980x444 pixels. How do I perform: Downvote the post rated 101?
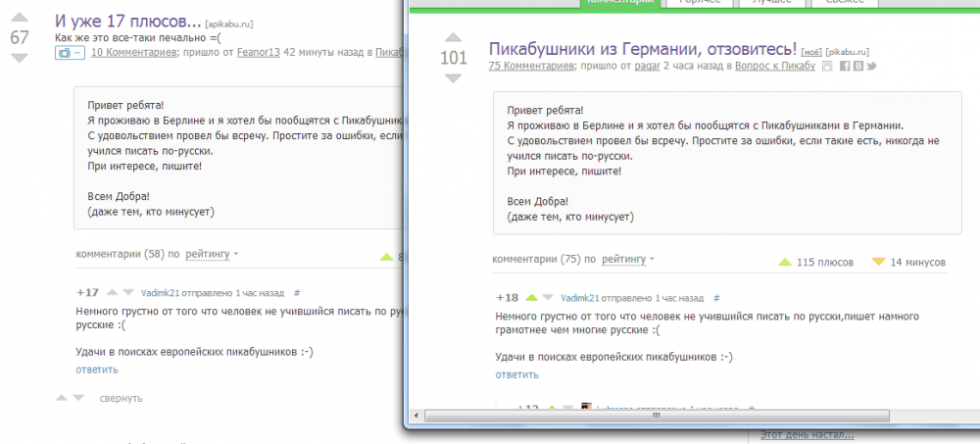(453, 78)
